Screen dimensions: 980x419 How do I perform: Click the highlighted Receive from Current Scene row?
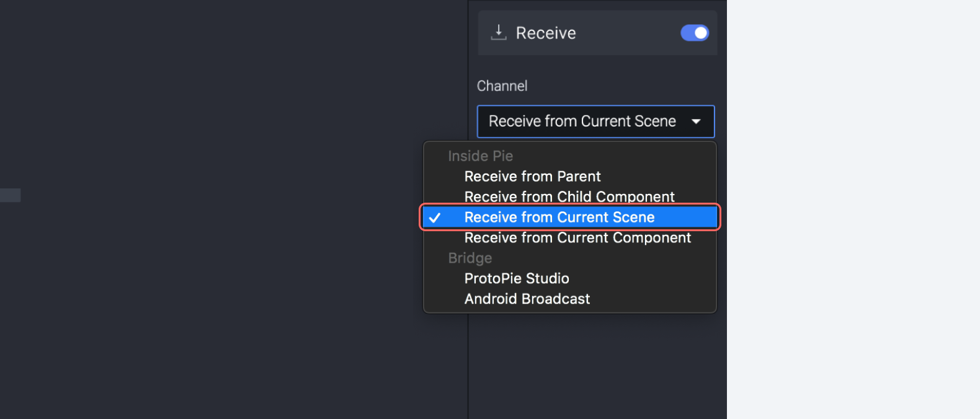pyautogui.click(x=559, y=217)
